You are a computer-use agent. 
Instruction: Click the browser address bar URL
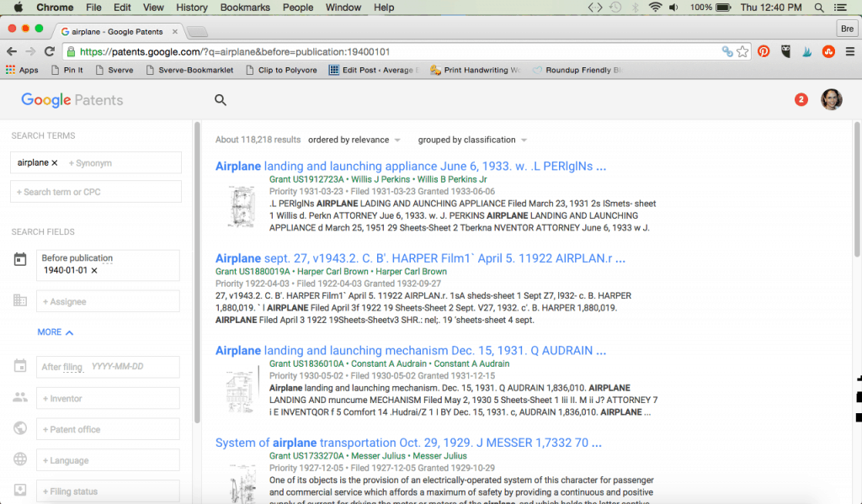click(235, 51)
